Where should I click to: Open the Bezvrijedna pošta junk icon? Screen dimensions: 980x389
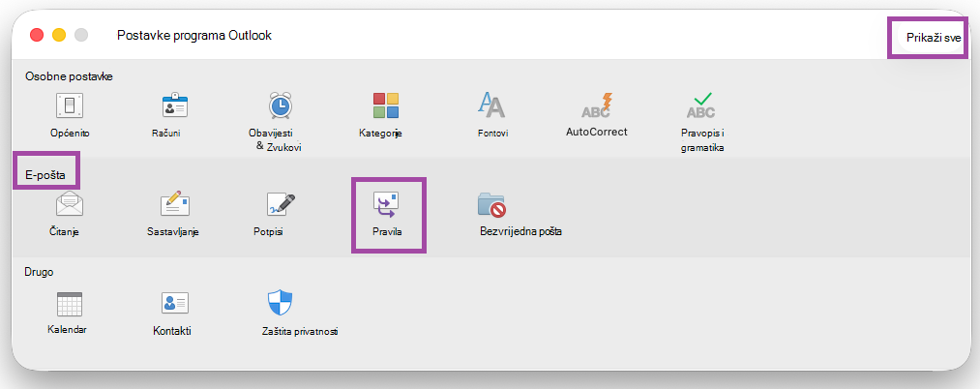(491, 204)
